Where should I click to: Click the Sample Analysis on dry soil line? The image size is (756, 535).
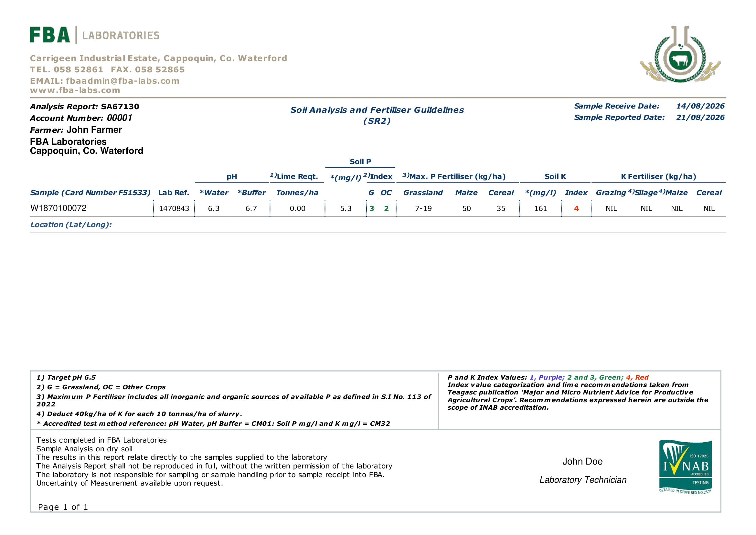(84, 449)
